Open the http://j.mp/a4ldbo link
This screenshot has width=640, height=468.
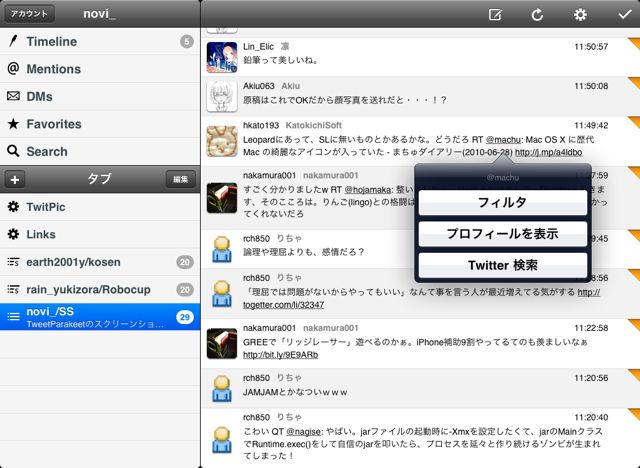coord(549,153)
